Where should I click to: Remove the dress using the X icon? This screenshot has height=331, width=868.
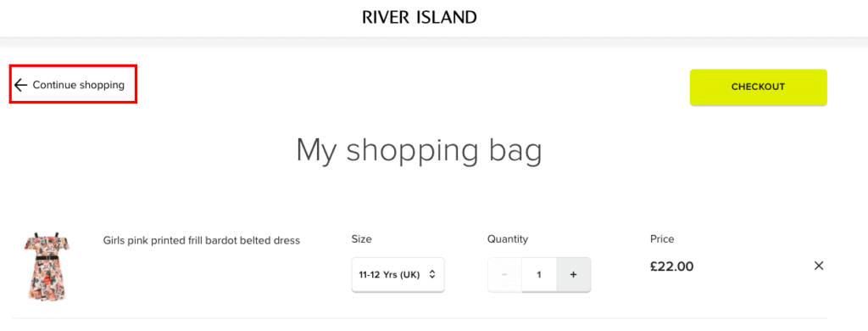coord(819,266)
